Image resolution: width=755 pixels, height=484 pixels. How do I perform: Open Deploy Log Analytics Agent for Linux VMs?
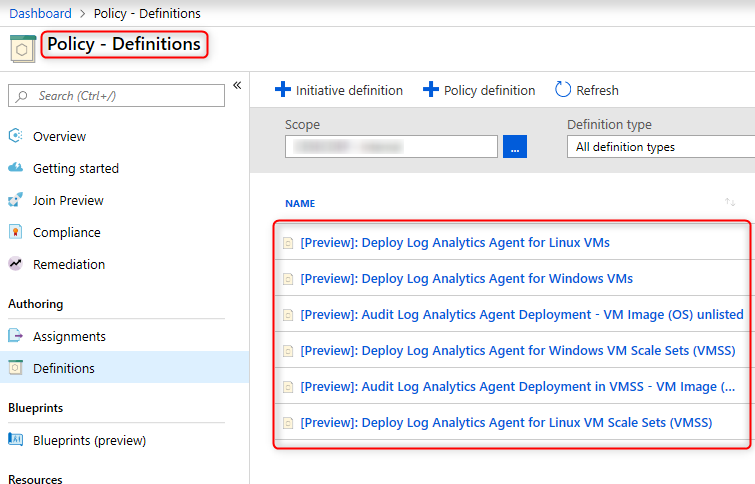coord(455,243)
